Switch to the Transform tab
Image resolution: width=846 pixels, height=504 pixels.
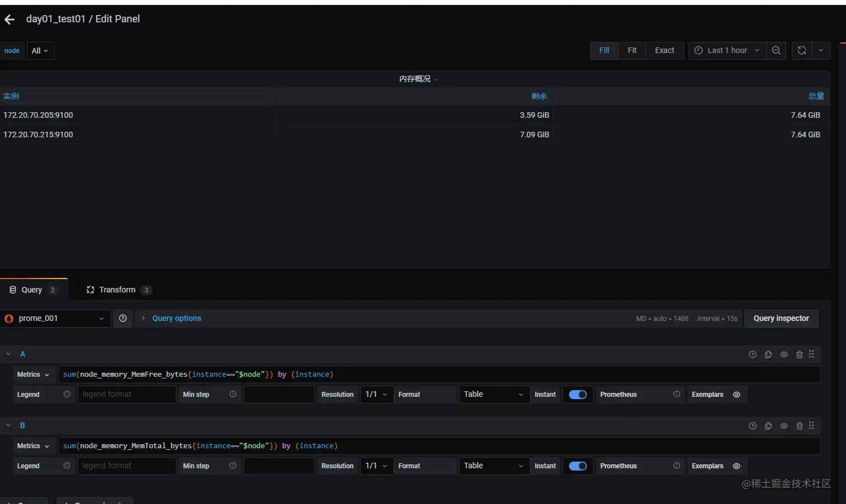coord(119,290)
